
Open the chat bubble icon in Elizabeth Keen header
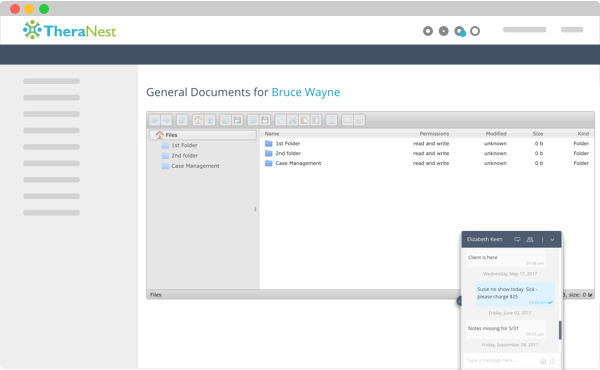517,240
